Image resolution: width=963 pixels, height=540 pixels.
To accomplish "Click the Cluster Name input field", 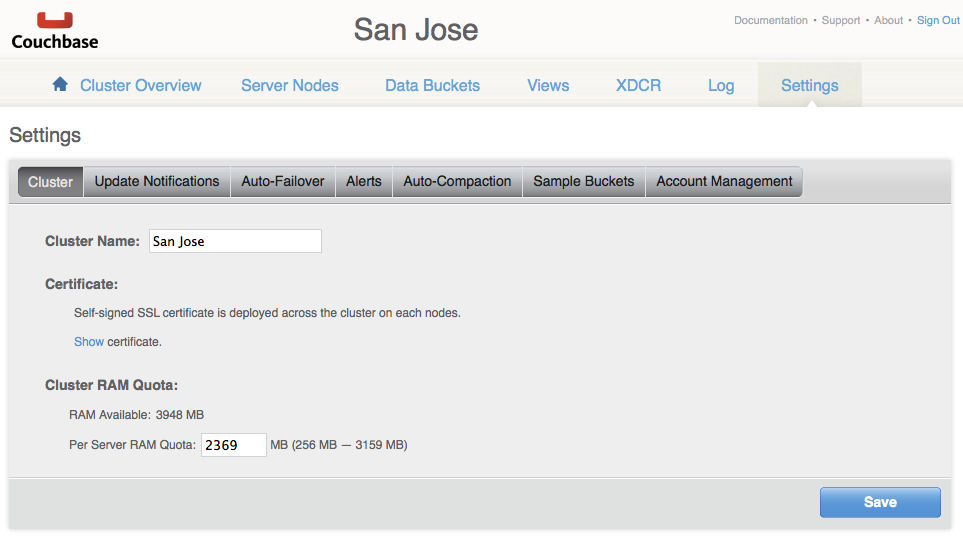I will (x=235, y=241).
